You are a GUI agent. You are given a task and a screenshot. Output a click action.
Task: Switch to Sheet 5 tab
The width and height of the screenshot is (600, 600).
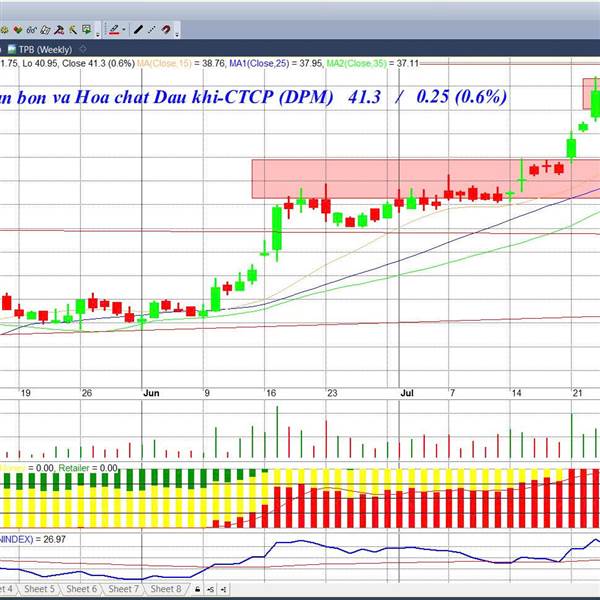tap(39, 589)
